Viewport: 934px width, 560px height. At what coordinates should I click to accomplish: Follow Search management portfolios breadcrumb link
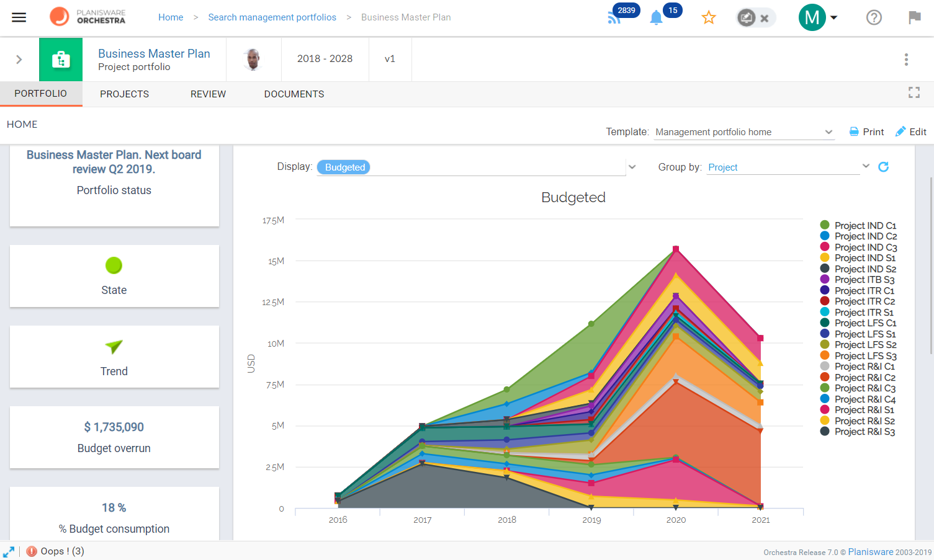tap(272, 17)
